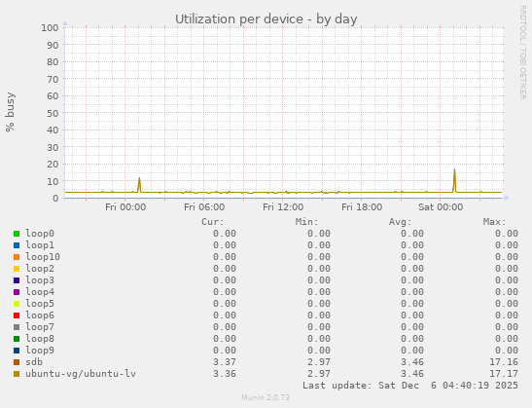
Task: Click the loop3 legend label
Action: coord(40,280)
